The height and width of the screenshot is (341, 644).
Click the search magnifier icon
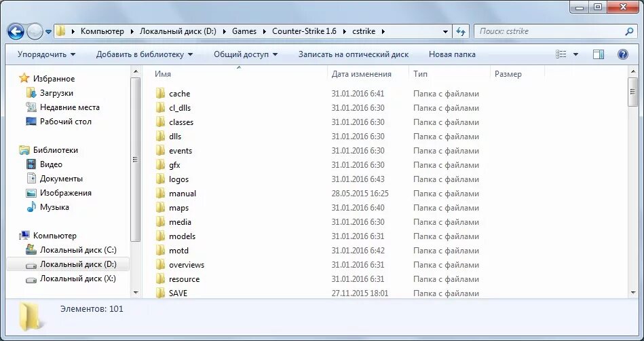click(x=628, y=31)
